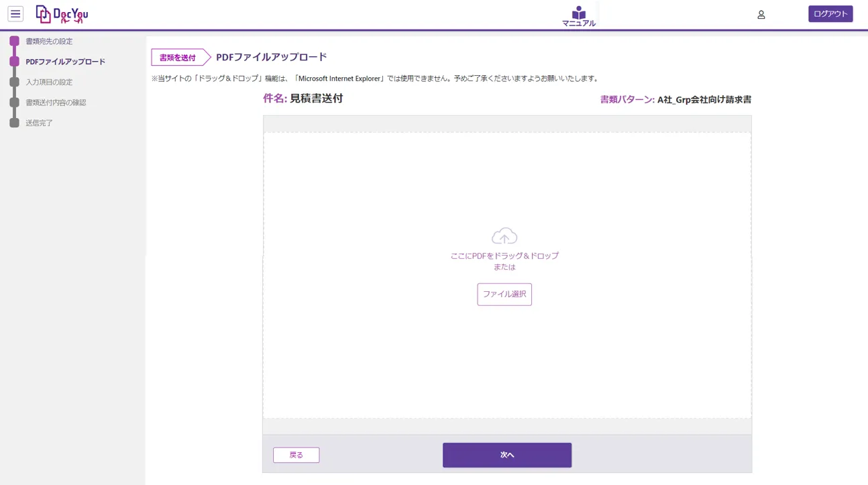The width and height of the screenshot is (868, 485).
Task: Click the step dot beside 入力項目の設定
Action: 14,83
